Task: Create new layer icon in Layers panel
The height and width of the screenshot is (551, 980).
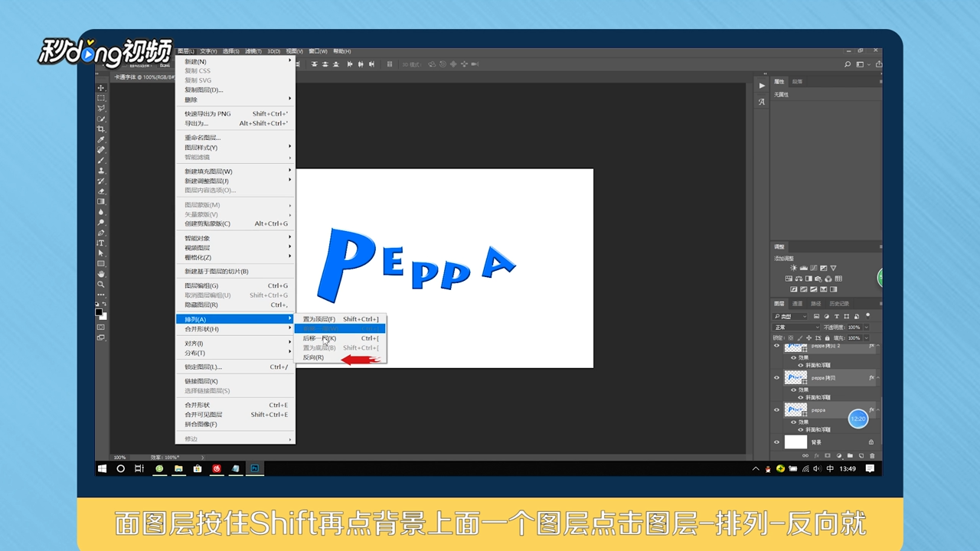Action: click(x=861, y=455)
